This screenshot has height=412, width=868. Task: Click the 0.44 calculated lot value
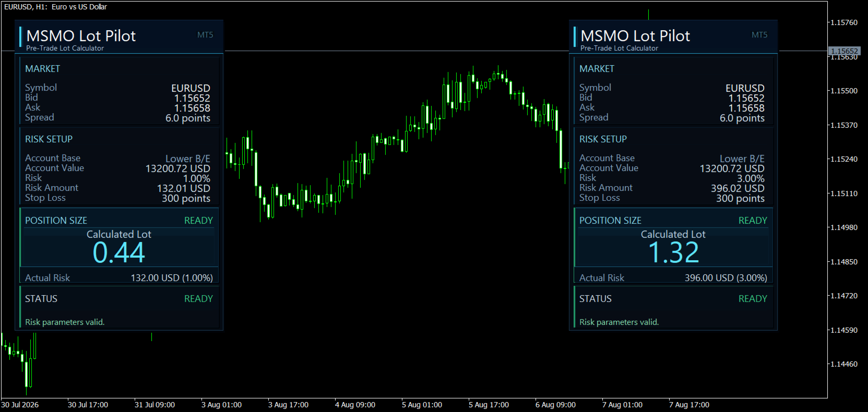click(119, 253)
